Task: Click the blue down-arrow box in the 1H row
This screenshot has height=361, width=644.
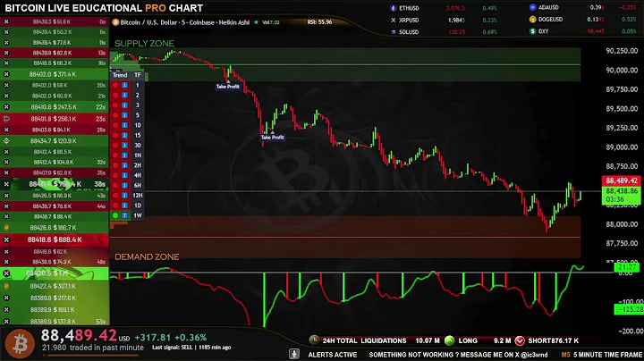Action: [124, 155]
